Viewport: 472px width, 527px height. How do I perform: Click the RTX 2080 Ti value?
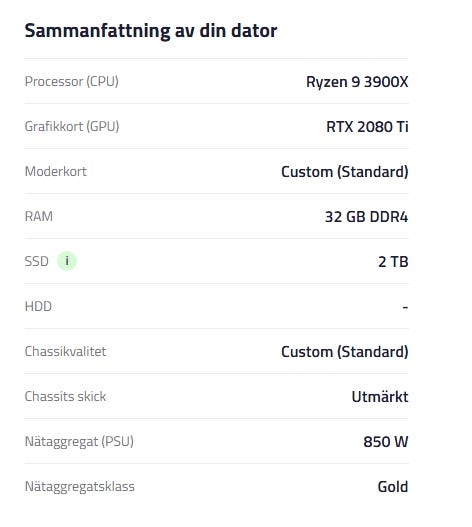(x=367, y=127)
